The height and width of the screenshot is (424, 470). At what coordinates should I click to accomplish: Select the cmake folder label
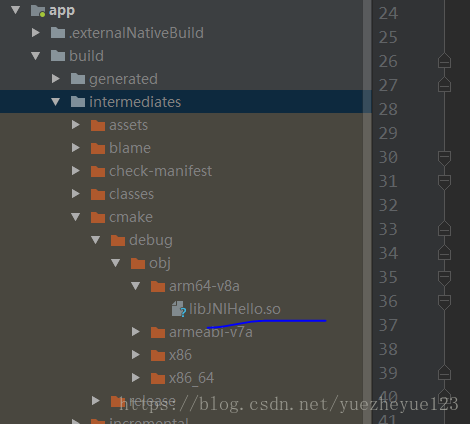(x=131, y=217)
